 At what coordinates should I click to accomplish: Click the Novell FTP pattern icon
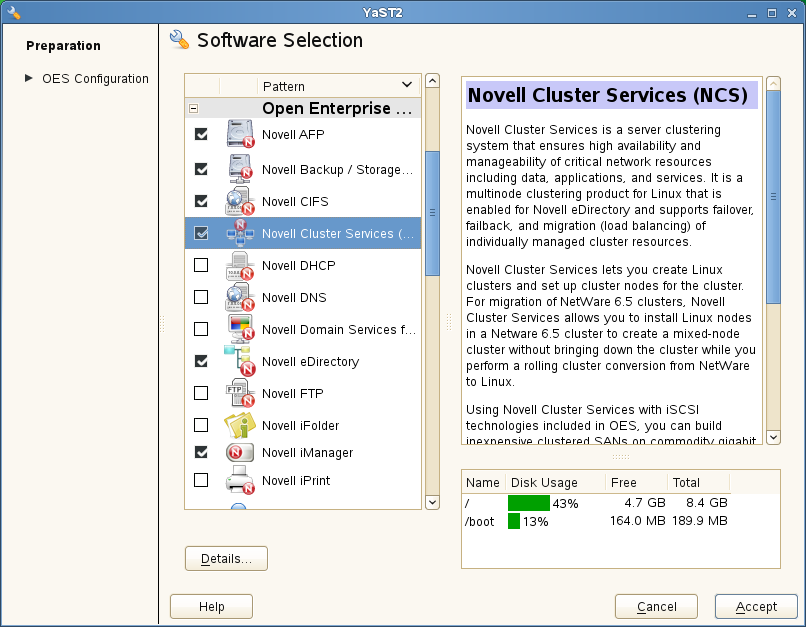tap(240, 393)
